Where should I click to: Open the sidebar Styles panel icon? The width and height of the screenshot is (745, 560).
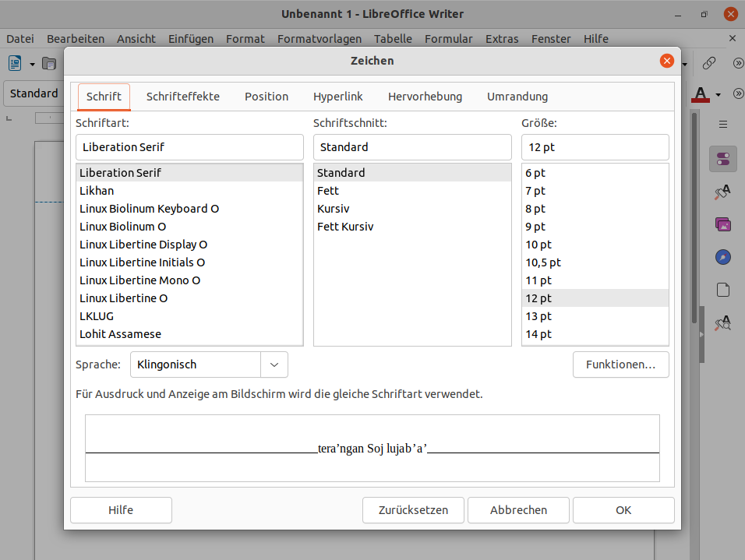[x=723, y=192]
